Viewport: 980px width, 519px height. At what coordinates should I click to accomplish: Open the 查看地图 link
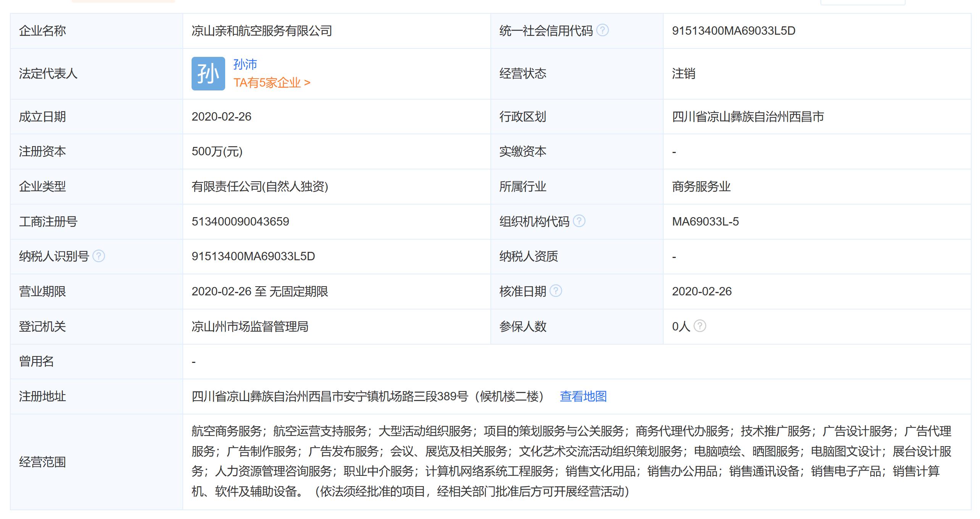click(x=583, y=397)
